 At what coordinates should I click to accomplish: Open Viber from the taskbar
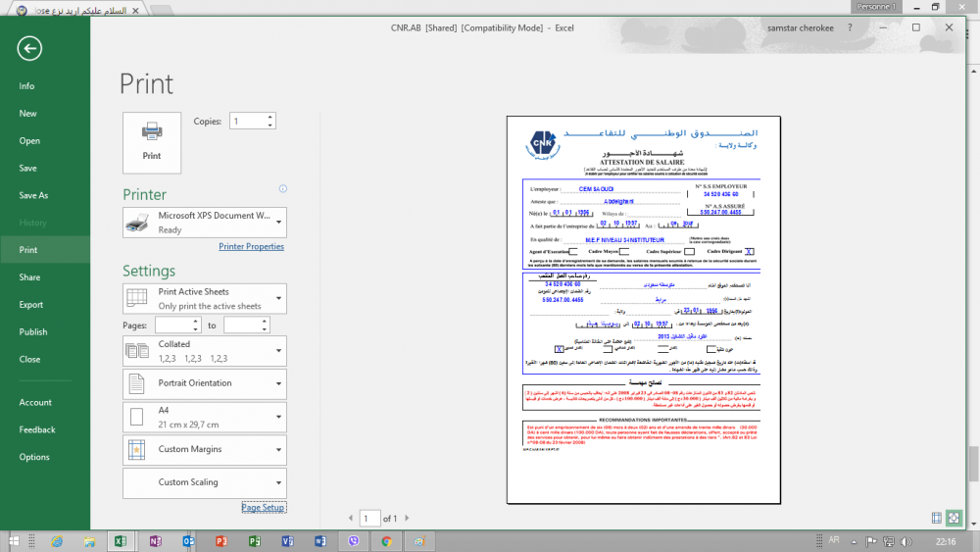(x=354, y=541)
